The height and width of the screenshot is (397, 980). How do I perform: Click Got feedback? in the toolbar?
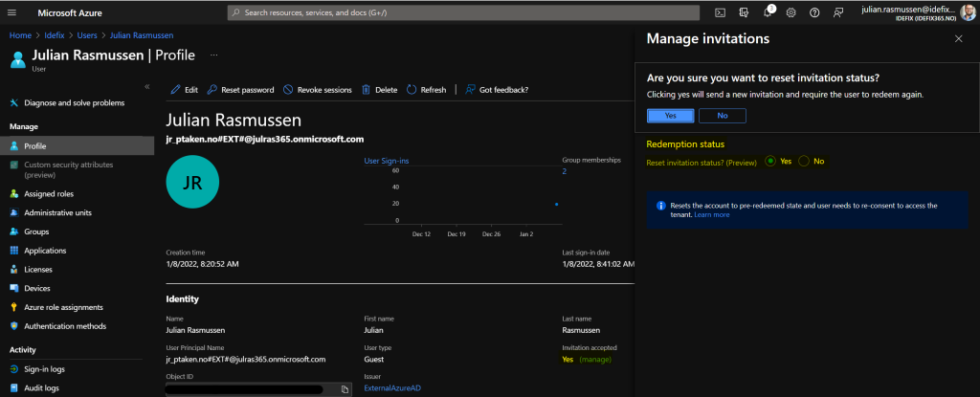coord(497,89)
